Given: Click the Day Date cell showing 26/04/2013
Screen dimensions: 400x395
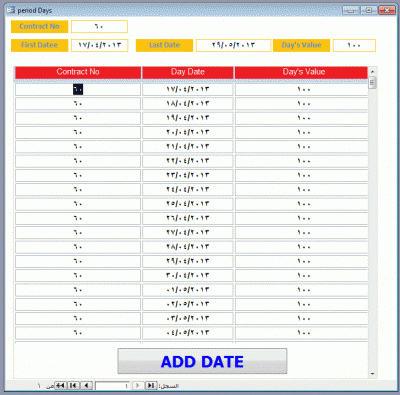Looking at the screenshot, I should click(188, 218).
